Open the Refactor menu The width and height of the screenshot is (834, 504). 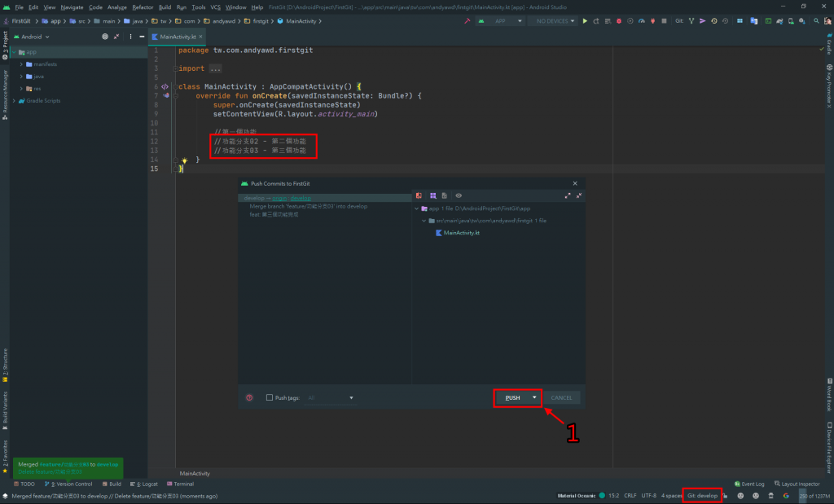click(x=143, y=7)
